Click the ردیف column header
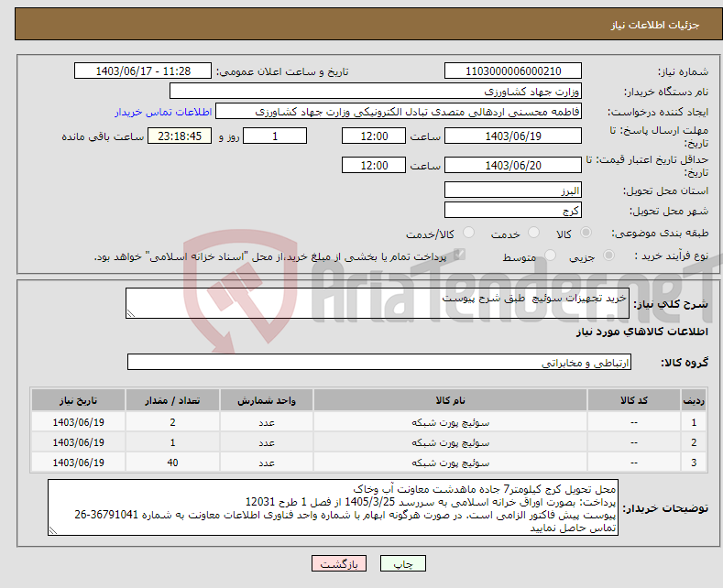Image resolution: width=723 pixels, height=588 pixels. (694, 400)
